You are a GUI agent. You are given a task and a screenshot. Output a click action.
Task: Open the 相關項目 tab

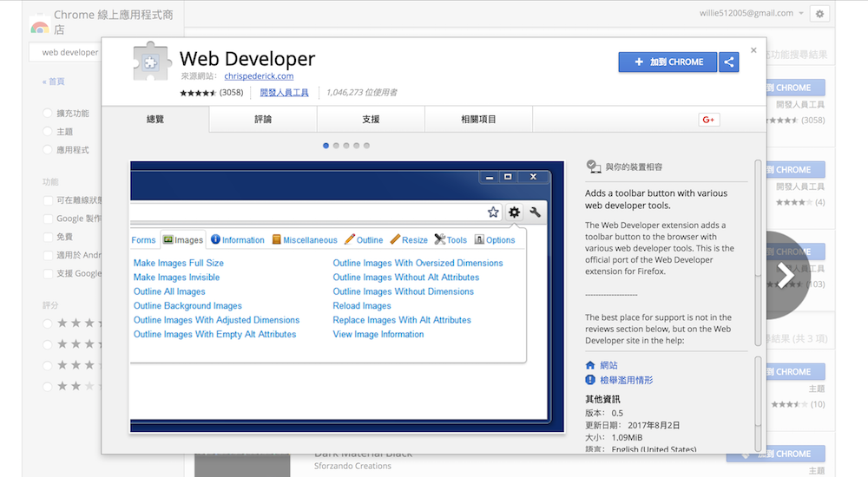coord(479,119)
